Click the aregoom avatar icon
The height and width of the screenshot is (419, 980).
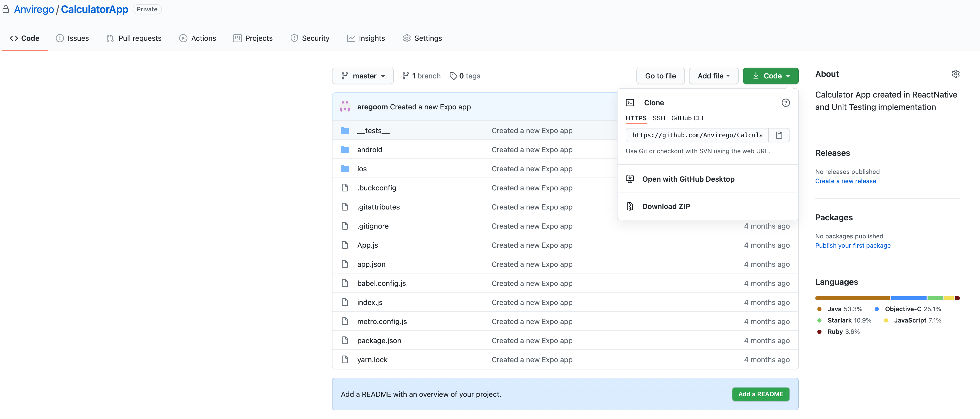point(345,107)
